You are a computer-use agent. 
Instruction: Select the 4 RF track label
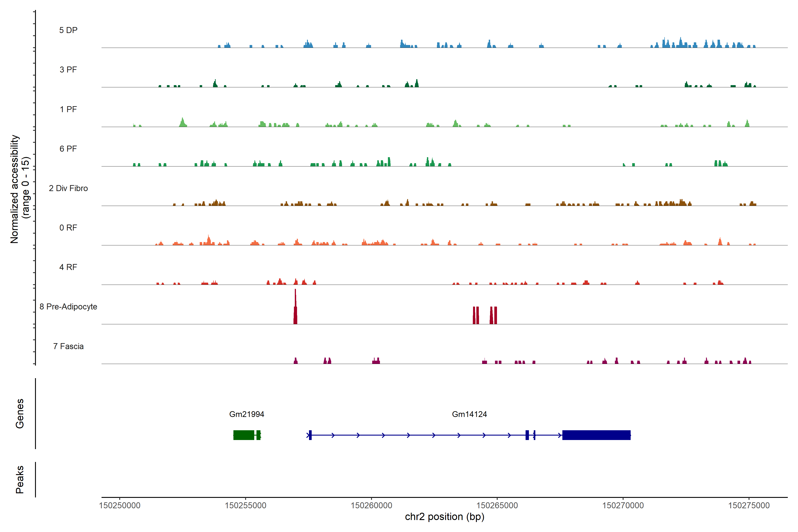click(68, 267)
